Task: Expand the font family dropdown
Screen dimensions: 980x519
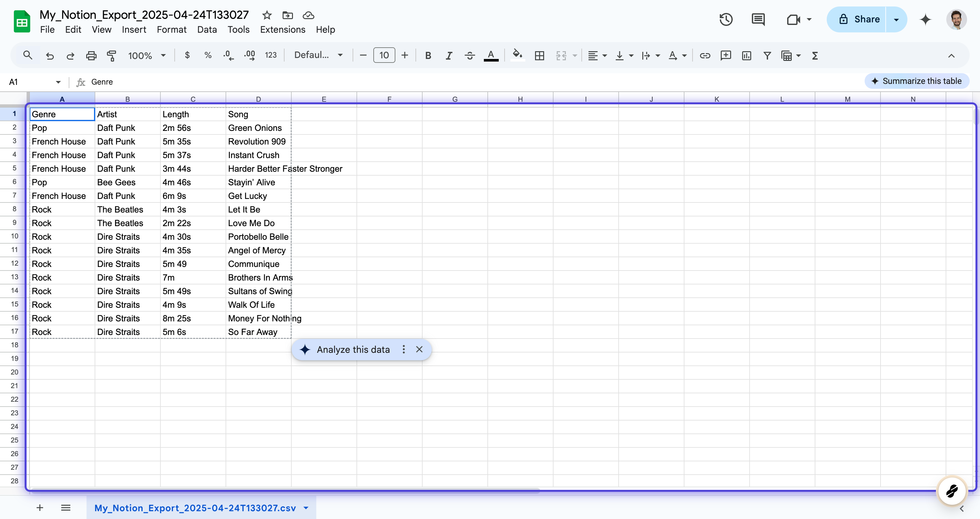Action: click(319, 55)
